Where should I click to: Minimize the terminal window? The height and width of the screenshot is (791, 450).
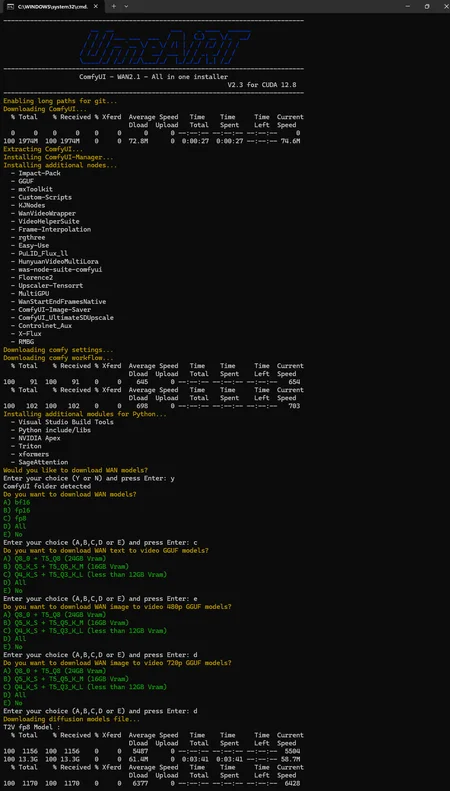click(408, 7)
